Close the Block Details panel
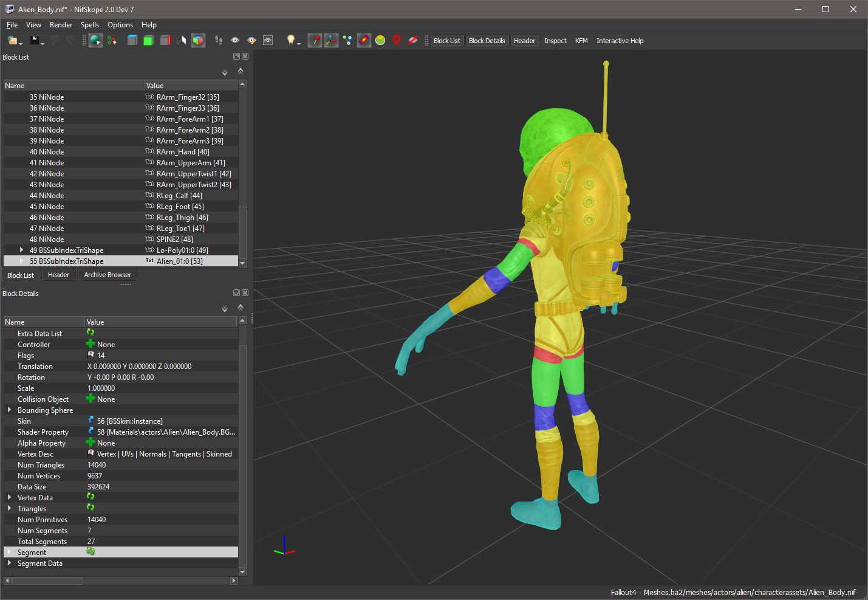The height and width of the screenshot is (600, 868). click(x=245, y=292)
